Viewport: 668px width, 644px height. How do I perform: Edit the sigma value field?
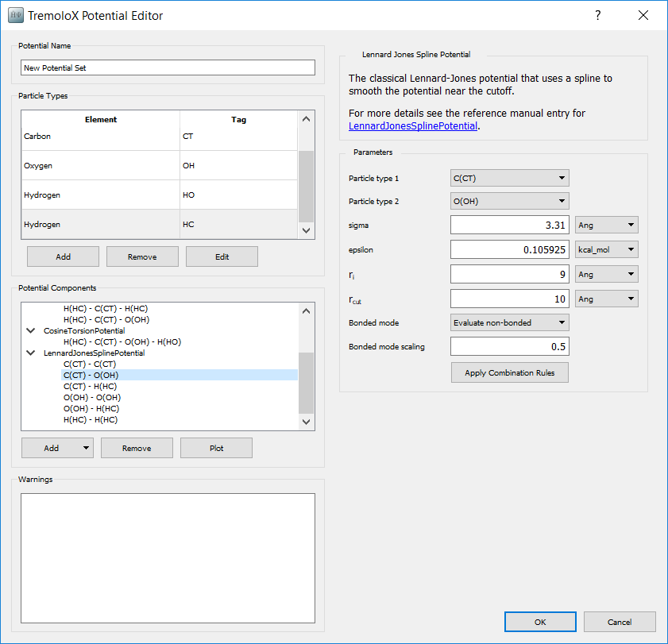pyautogui.click(x=509, y=225)
